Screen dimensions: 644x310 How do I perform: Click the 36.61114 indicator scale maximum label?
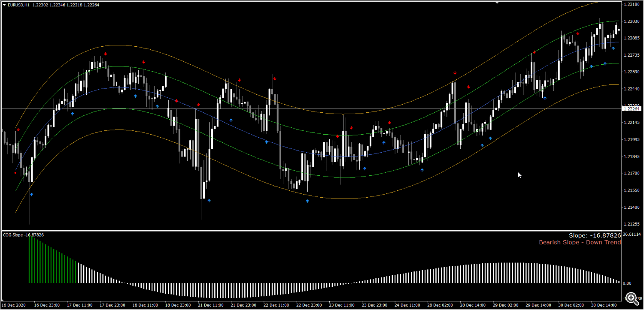click(632, 235)
